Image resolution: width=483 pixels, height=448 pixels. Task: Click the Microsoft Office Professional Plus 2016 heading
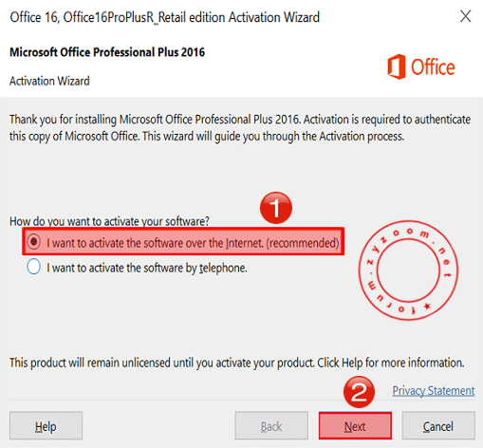click(x=107, y=52)
